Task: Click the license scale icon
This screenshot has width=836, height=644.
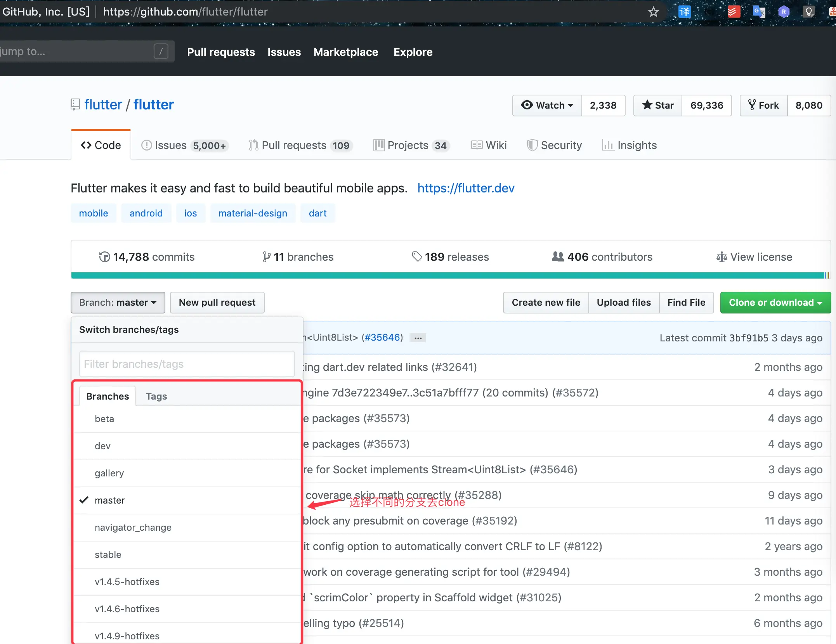Action: click(x=722, y=257)
